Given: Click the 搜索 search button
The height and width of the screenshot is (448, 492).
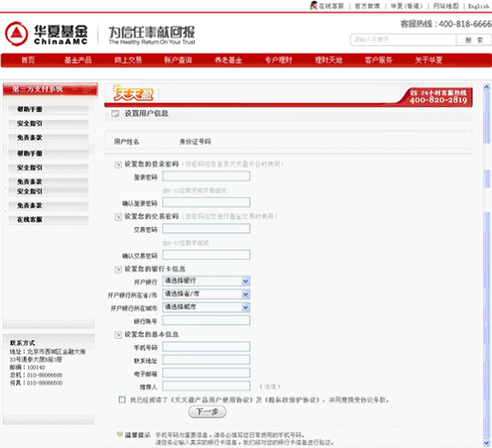Looking at the screenshot, I should pyautogui.click(x=473, y=40).
